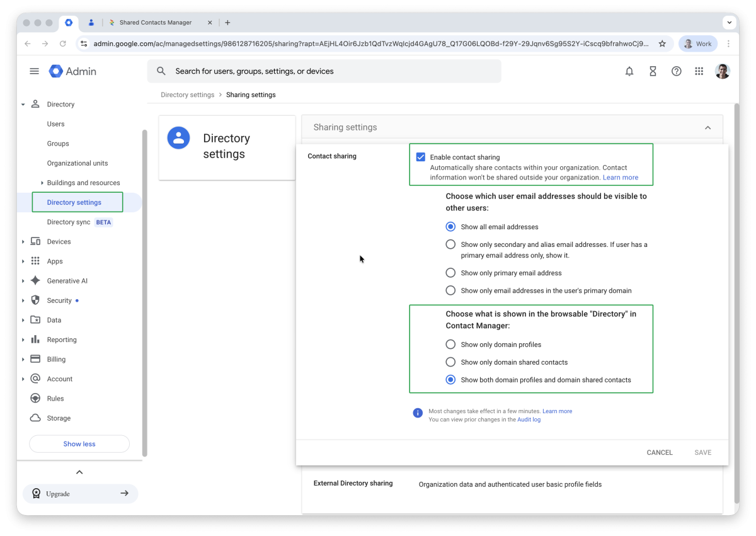Open Users in the Directory menu
The width and height of the screenshot is (756, 536).
pos(55,124)
